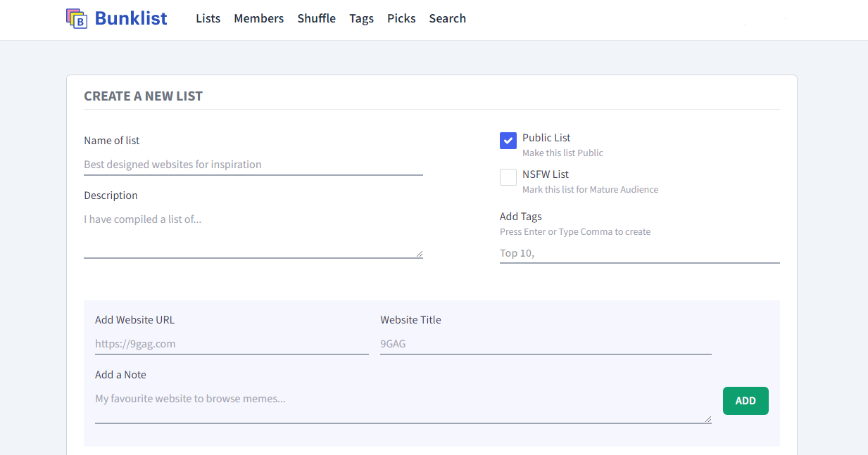Open the Lists menu item
The image size is (868, 455).
(x=208, y=18)
